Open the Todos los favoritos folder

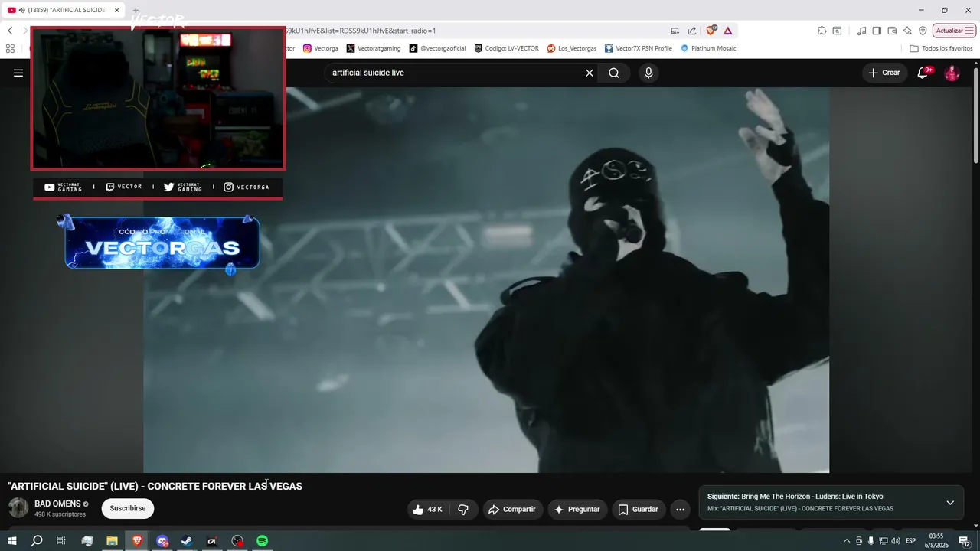941,48
